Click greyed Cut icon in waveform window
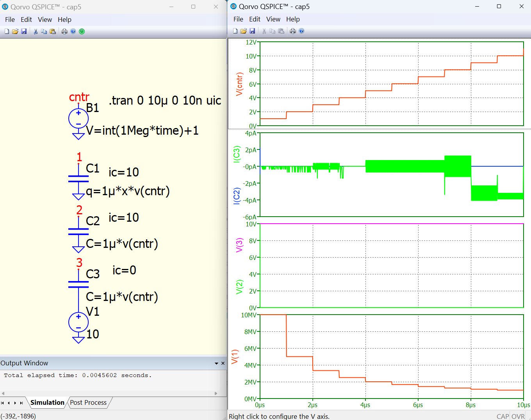 click(264, 31)
